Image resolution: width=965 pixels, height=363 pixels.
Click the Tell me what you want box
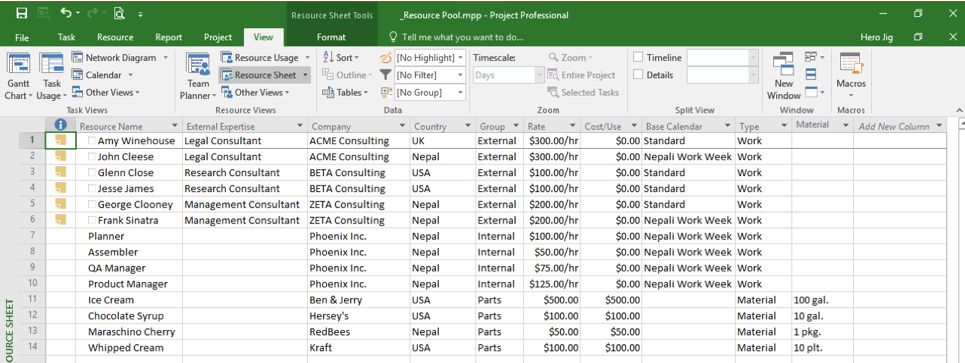(x=457, y=38)
